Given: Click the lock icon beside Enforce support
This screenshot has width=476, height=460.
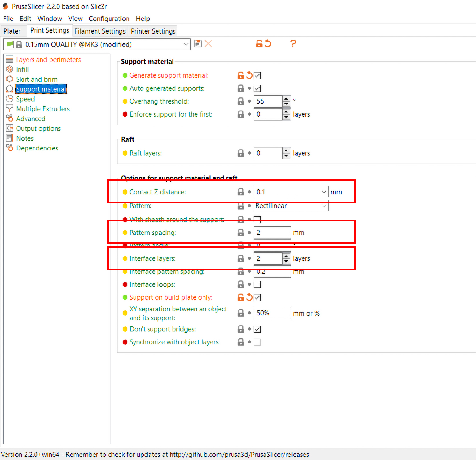Looking at the screenshot, I should [241, 114].
